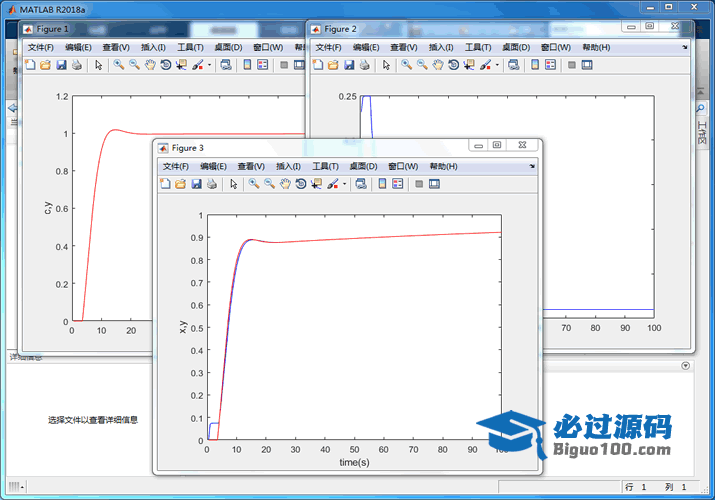Save figure icon in Figure 2 toolbar
715x500 pixels.
pyautogui.click(x=349, y=65)
